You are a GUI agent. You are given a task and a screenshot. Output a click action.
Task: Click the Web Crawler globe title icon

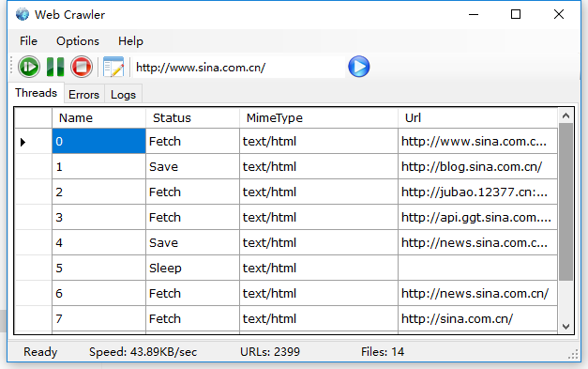(x=23, y=14)
